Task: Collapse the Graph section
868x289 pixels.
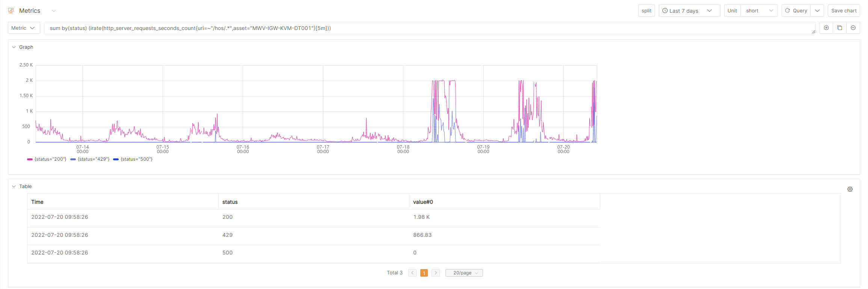Action: 14,47
